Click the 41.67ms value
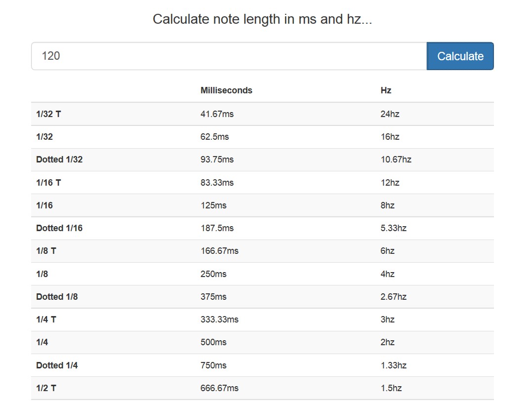 pos(217,114)
